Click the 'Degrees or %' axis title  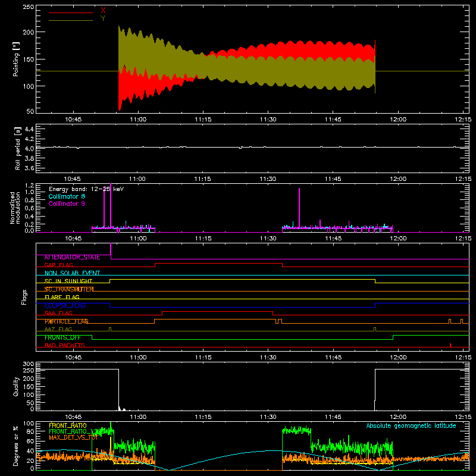[16, 446]
